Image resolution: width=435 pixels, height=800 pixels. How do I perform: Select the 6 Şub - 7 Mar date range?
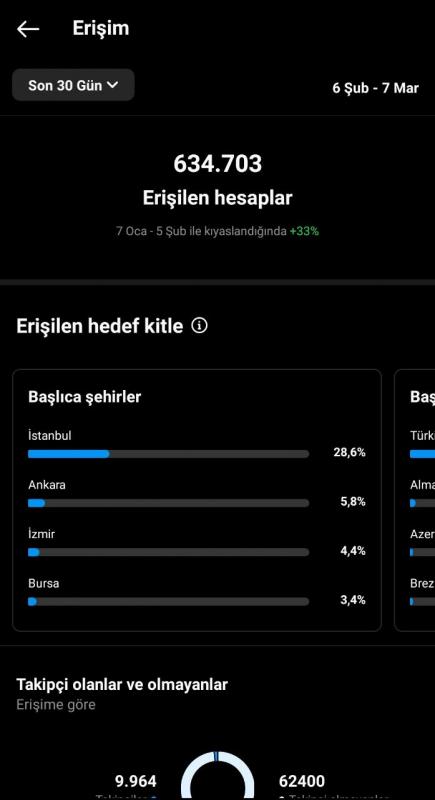[375, 88]
